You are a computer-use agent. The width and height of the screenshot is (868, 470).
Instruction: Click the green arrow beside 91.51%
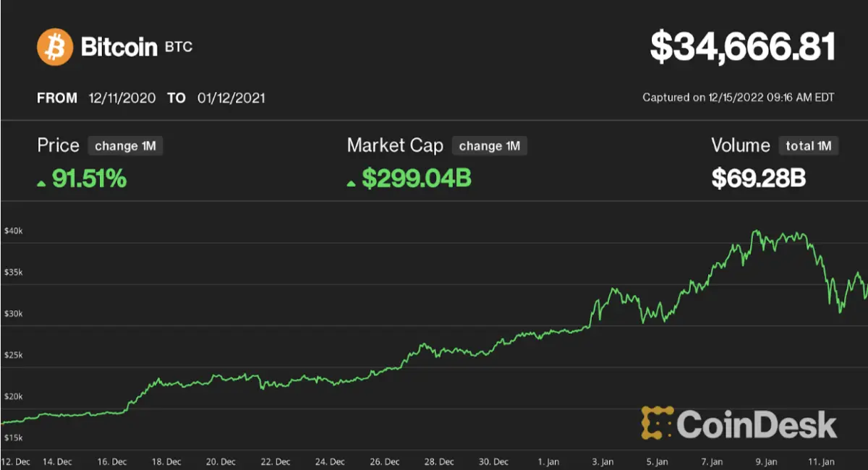tap(42, 183)
